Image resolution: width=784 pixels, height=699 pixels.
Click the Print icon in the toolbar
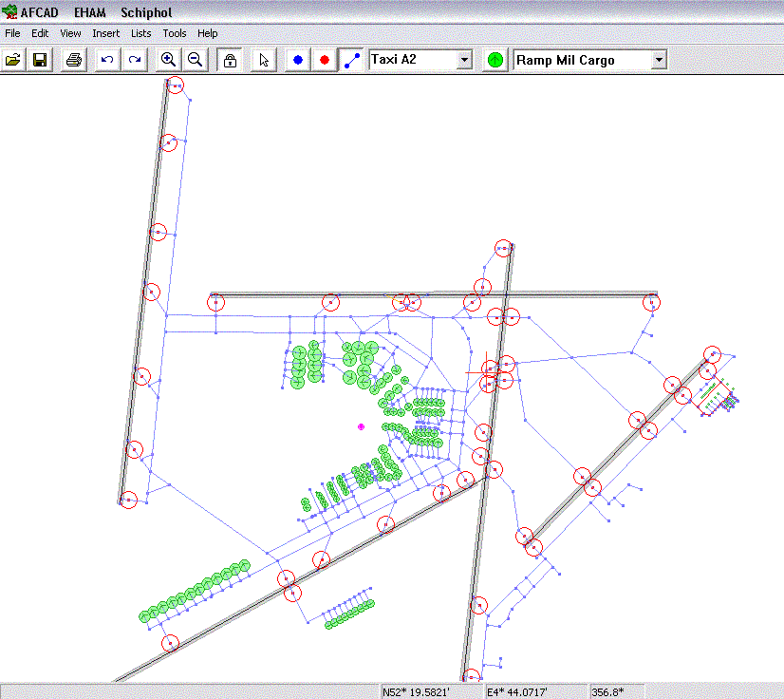(74, 60)
